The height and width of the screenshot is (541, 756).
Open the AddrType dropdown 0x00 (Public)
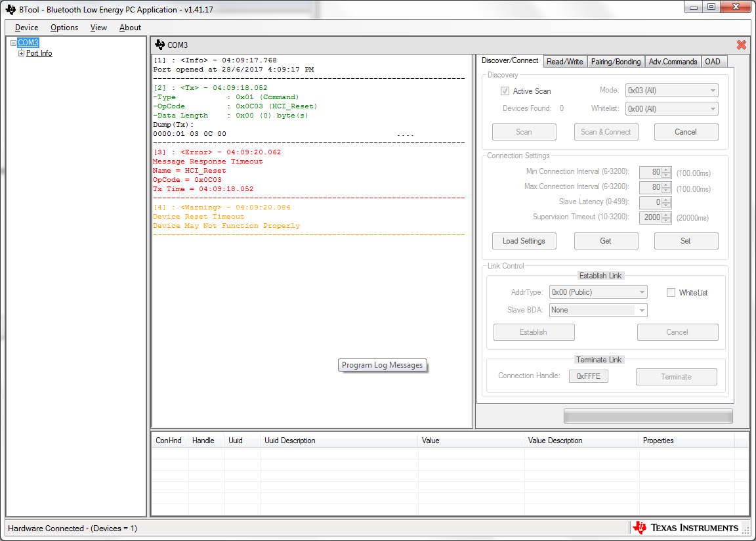(598, 292)
